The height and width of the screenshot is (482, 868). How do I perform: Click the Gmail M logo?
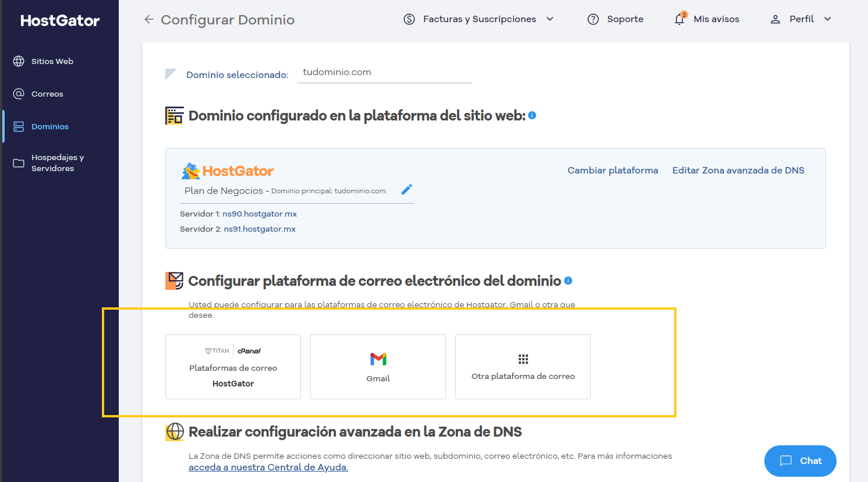(x=378, y=359)
